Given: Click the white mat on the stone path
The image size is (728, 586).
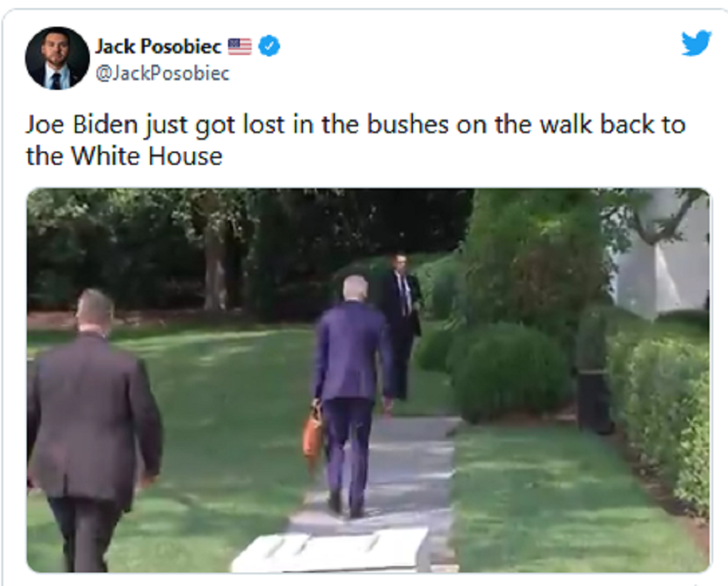Looking at the screenshot, I should [x=331, y=549].
